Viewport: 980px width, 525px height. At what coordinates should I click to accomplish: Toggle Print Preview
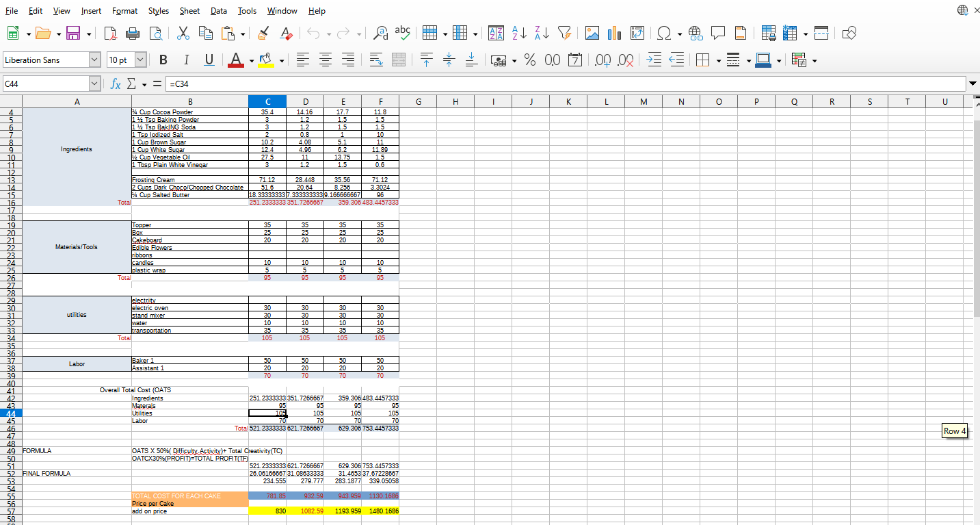click(155, 33)
